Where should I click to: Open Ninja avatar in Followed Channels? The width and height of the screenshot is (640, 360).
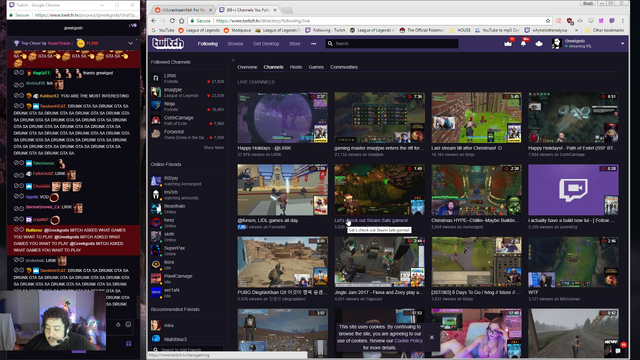click(x=156, y=106)
